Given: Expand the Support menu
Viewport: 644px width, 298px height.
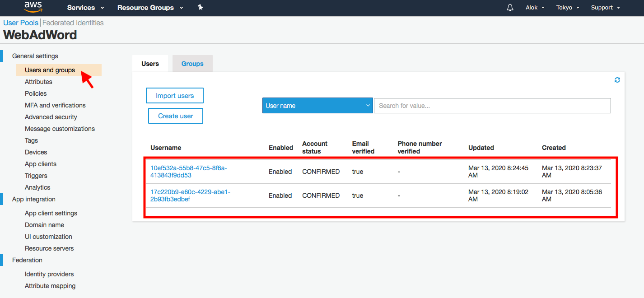Looking at the screenshot, I should pyautogui.click(x=606, y=8).
